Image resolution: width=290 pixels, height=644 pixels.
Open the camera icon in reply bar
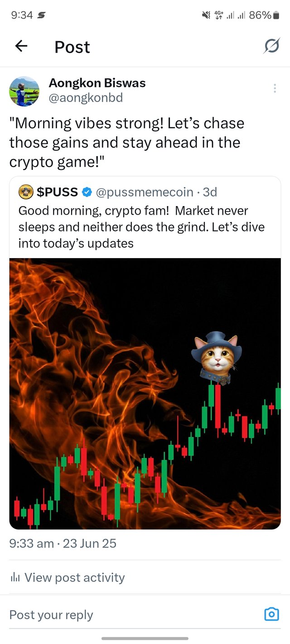(x=271, y=614)
